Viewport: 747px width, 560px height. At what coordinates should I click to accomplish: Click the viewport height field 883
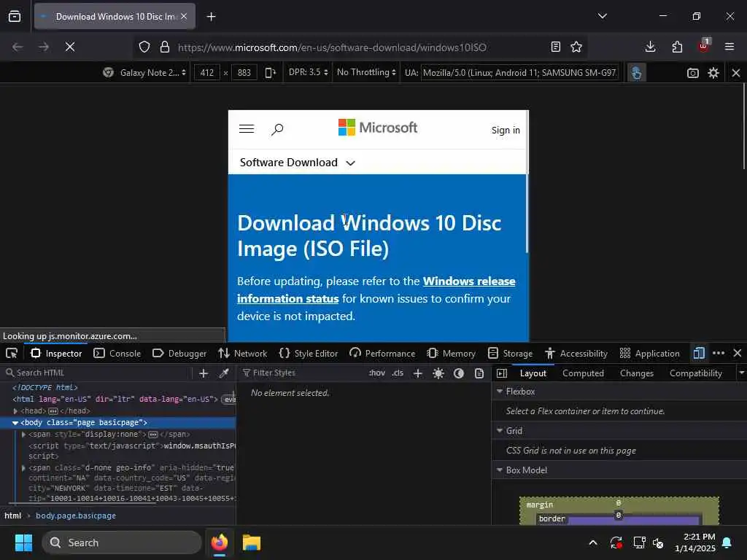coord(244,72)
